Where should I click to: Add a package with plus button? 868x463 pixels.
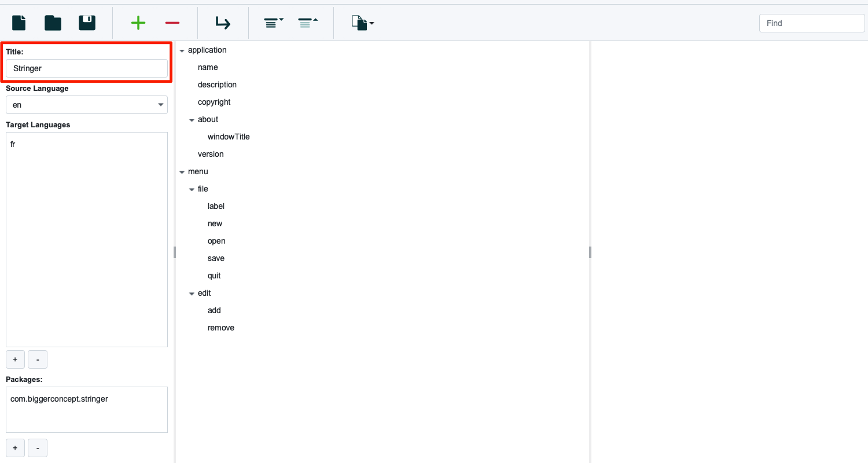point(15,448)
